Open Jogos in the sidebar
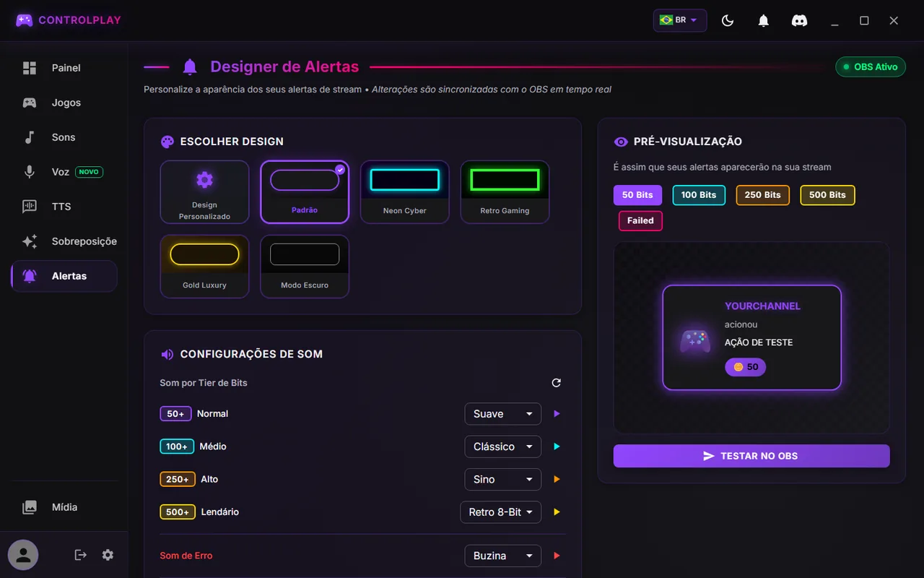Screen dimensions: 924x578 pyautogui.click(x=64, y=103)
